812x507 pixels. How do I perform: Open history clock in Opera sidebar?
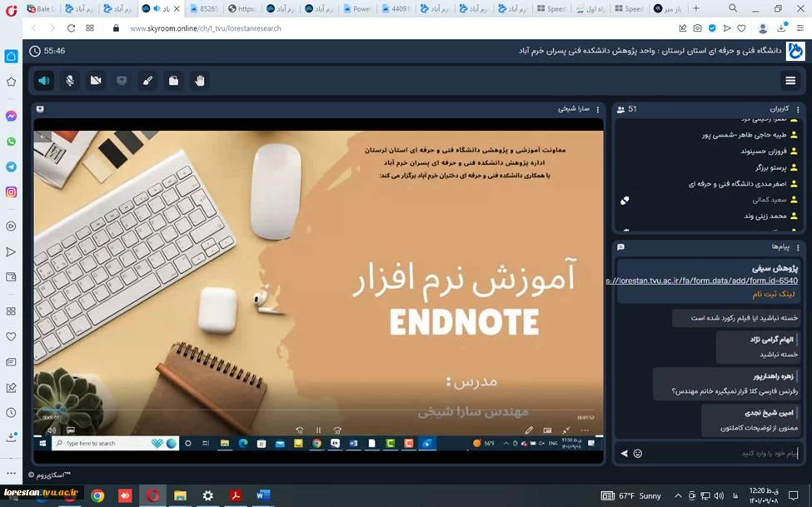pyautogui.click(x=11, y=413)
